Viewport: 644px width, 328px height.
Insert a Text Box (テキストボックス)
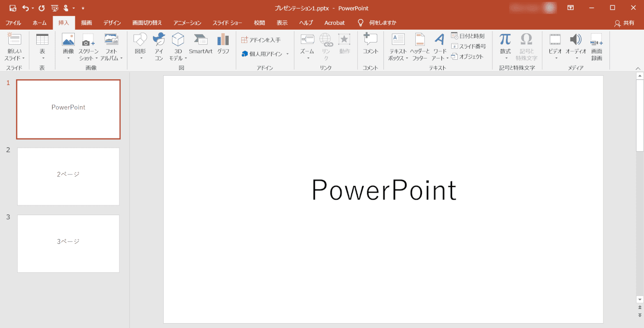click(x=398, y=47)
